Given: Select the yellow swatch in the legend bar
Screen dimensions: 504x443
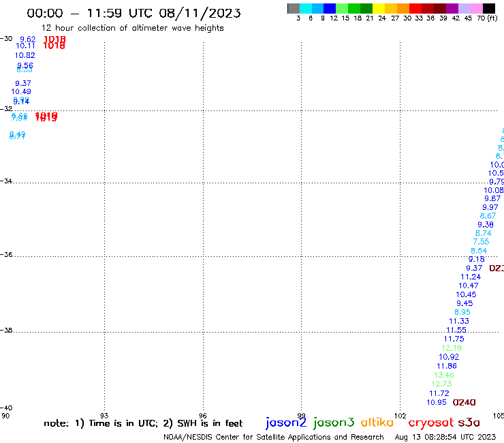Looking at the screenshot, I should [379, 8].
